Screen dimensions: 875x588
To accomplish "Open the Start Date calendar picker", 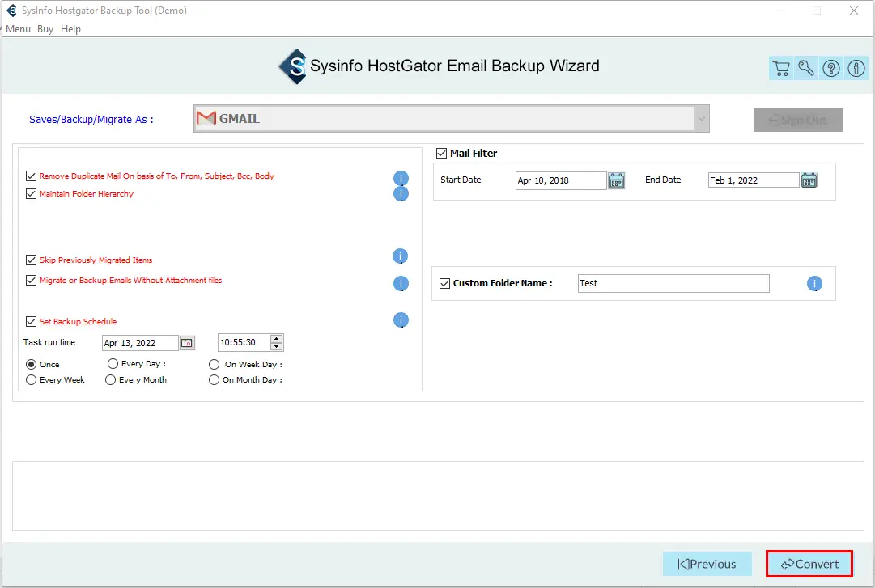I will [617, 180].
